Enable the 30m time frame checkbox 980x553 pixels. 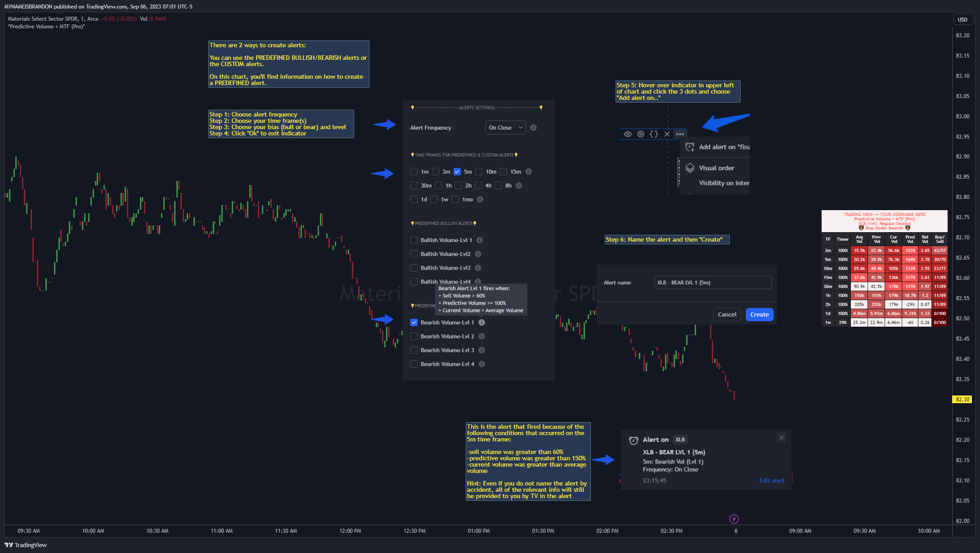(x=414, y=185)
